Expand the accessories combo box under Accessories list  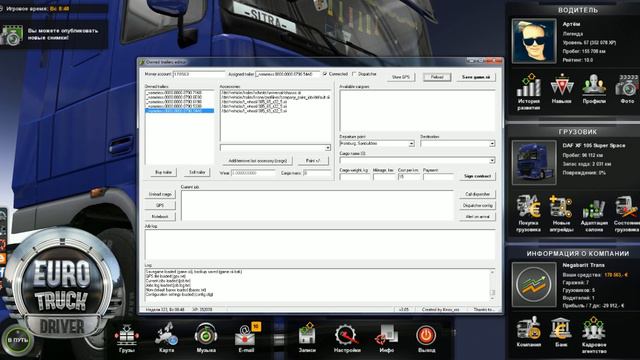coord(327,147)
